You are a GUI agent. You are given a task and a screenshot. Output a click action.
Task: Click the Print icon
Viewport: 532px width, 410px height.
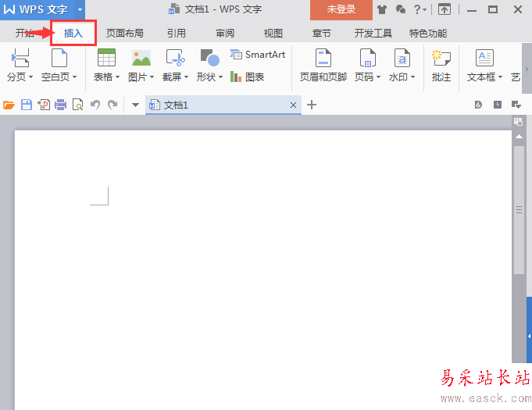coord(61,105)
